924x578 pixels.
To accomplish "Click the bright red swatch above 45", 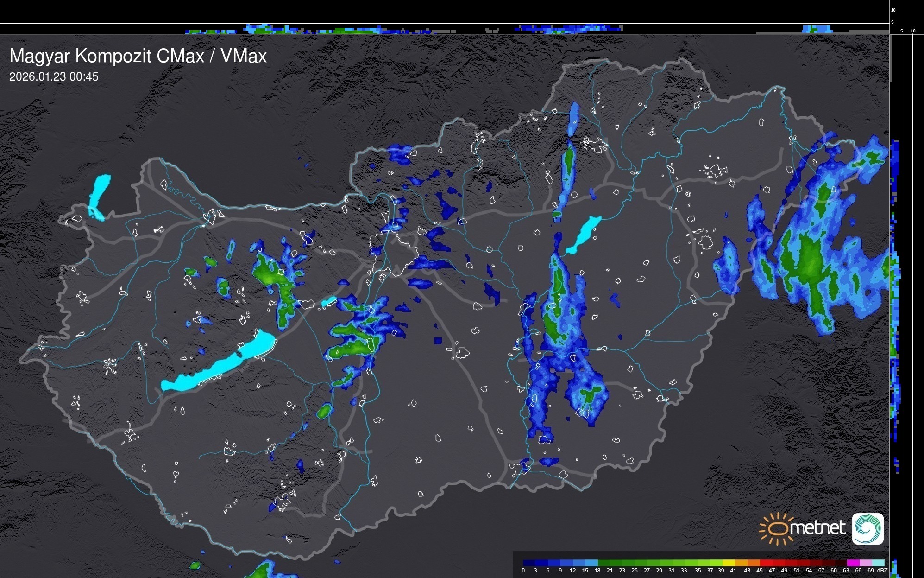I will click(767, 563).
